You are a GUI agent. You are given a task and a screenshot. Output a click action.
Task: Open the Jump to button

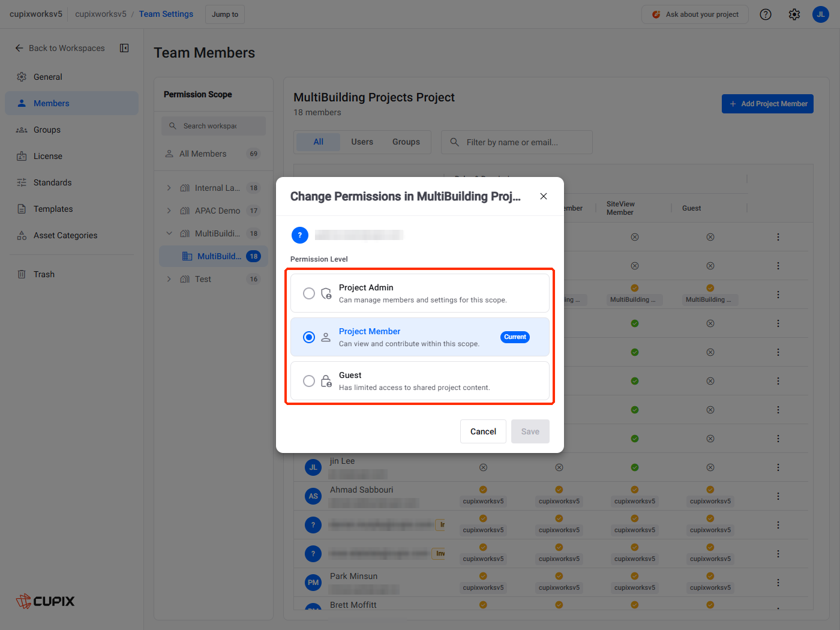coord(225,14)
